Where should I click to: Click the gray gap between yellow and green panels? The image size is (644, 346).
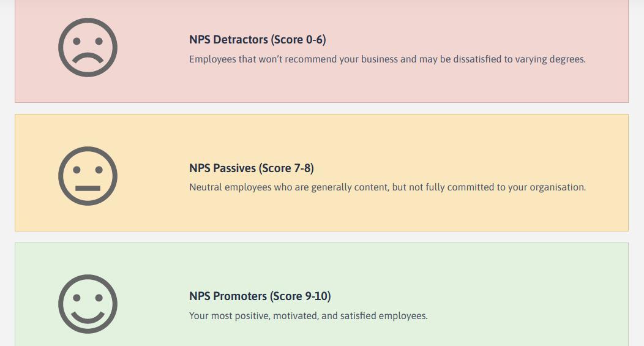point(321,237)
